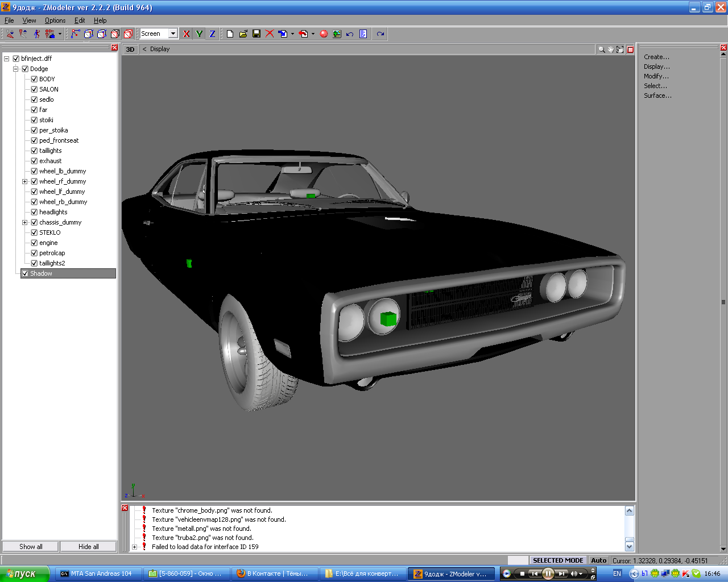Click the red X delete icon
The height and width of the screenshot is (582, 728).
tap(270, 34)
